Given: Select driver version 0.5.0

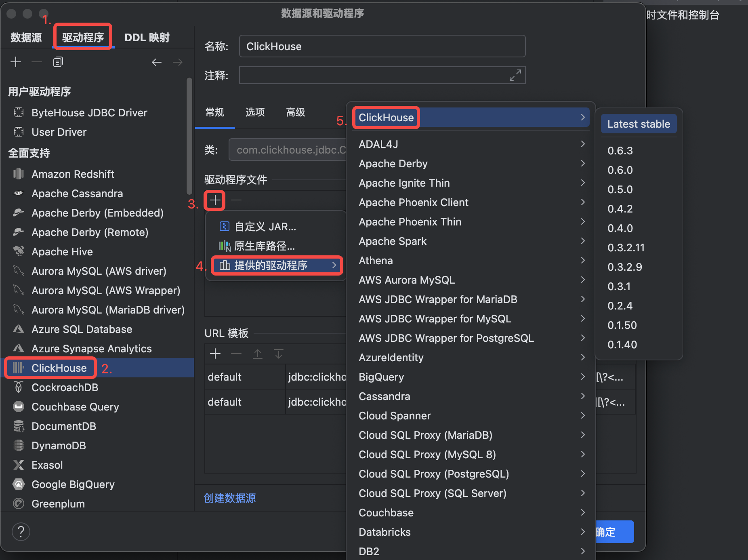Looking at the screenshot, I should tap(639, 189).
